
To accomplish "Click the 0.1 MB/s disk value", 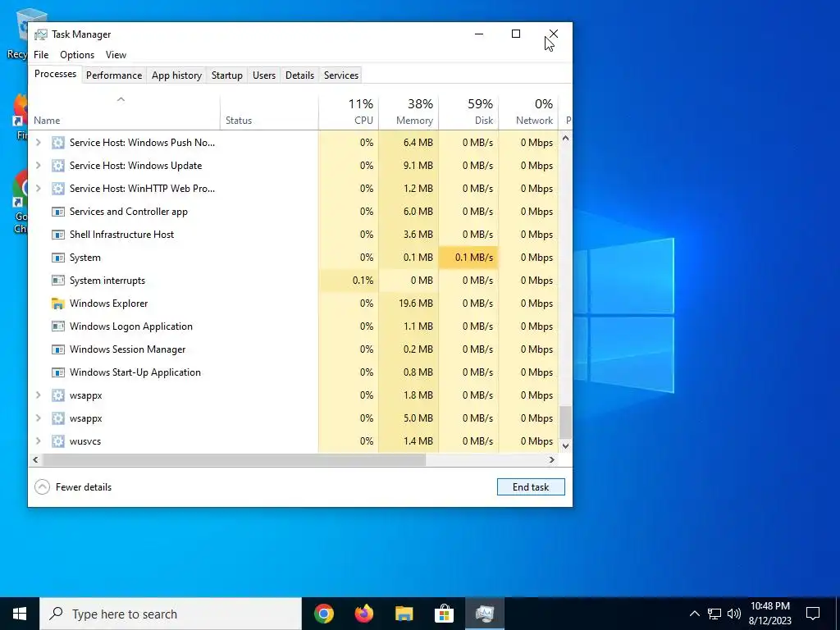I will [474, 258].
